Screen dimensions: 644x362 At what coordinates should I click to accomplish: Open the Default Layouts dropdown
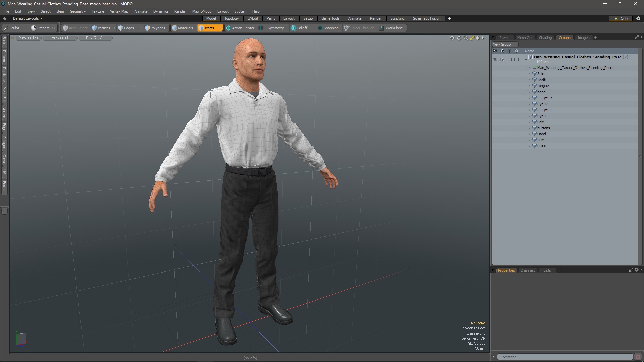coord(26,18)
